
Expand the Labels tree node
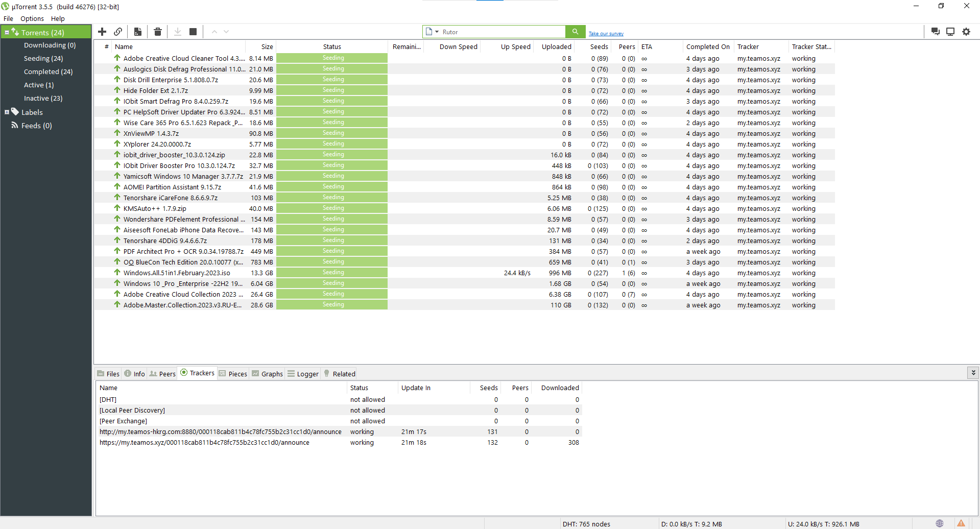coord(7,112)
